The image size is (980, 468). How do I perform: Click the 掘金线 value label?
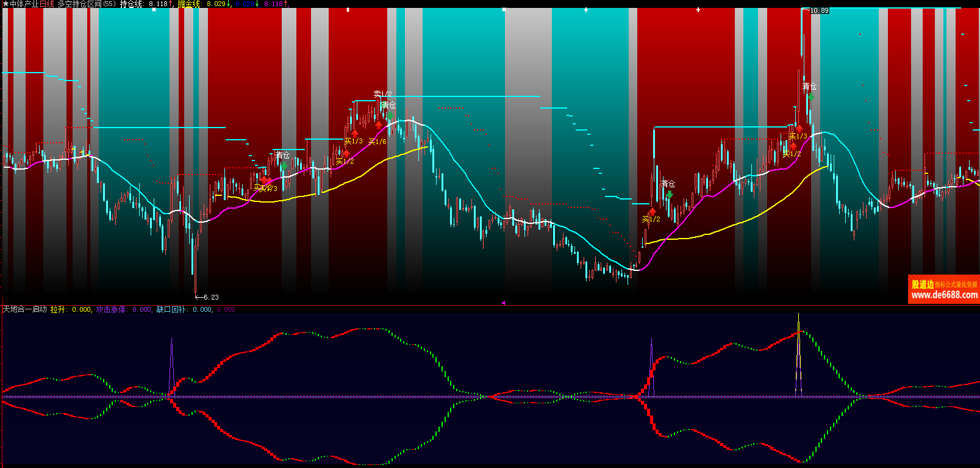tap(204, 4)
